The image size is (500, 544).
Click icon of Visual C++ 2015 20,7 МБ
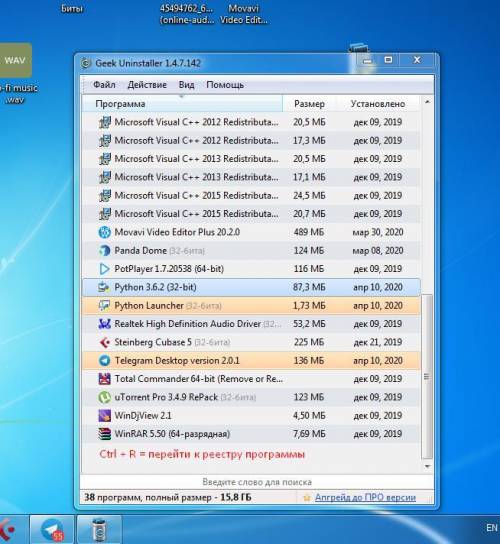pyautogui.click(x=104, y=214)
